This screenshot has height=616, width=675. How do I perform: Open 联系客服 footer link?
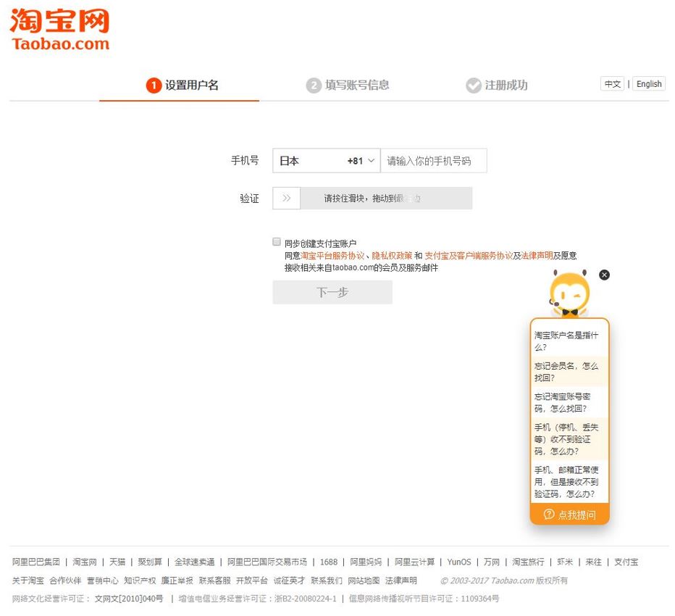[214, 580]
